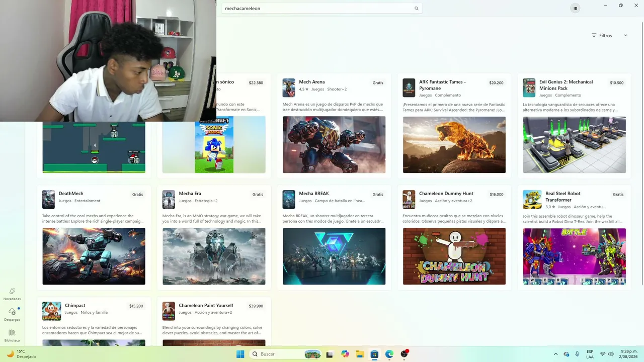Open the ARK flaming lion artwork thumbnail
Viewport: 644px width, 362px height.
coord(454,145)
